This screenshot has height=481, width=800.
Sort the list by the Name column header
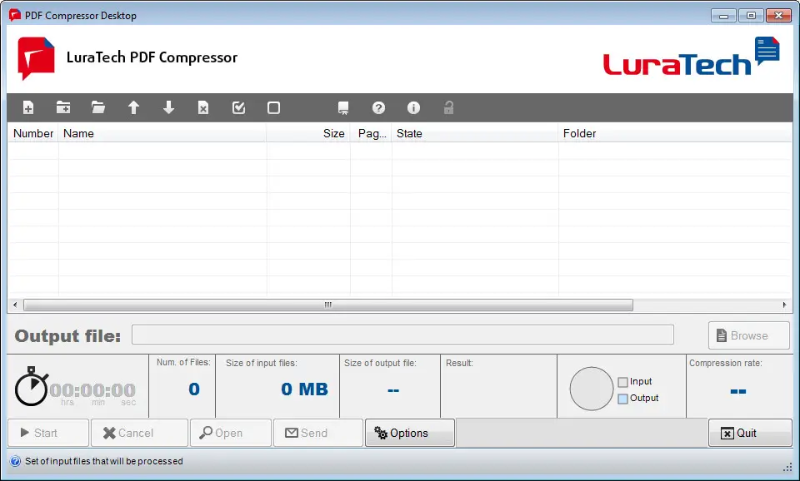point(160,133)
